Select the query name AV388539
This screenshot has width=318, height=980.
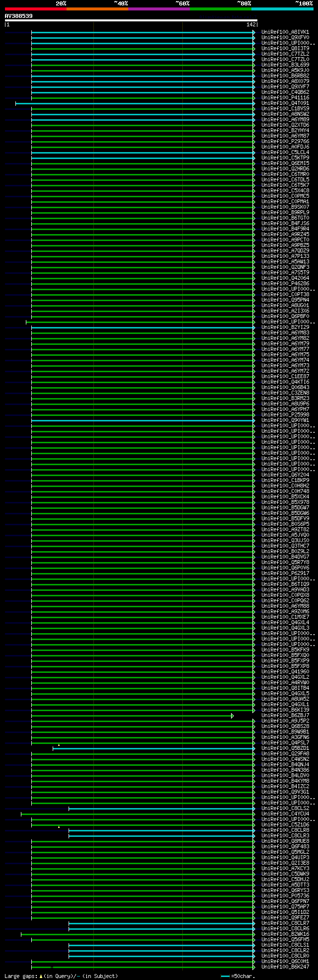[19, 16]
